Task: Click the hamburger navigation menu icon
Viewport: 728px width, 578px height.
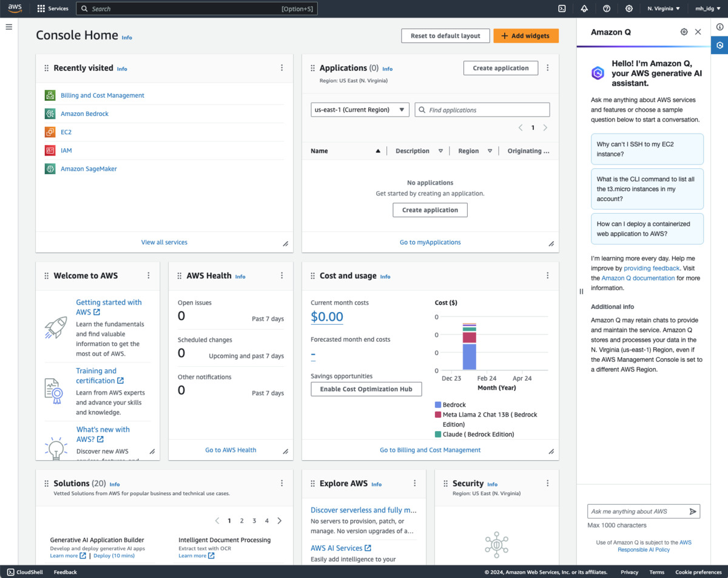Action: click(x=8, y=27)
